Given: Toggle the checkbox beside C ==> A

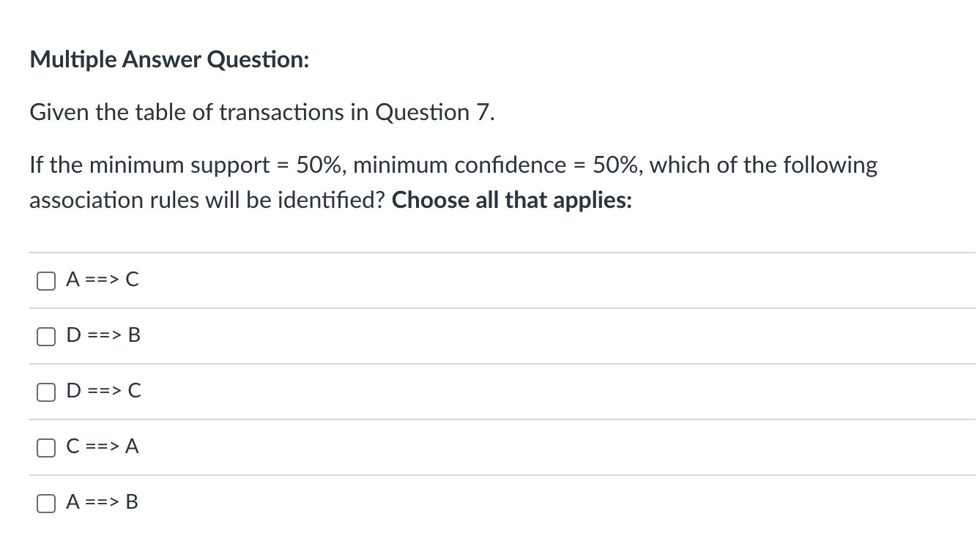Looking at the screenshot, I should (x=45, y=447).
